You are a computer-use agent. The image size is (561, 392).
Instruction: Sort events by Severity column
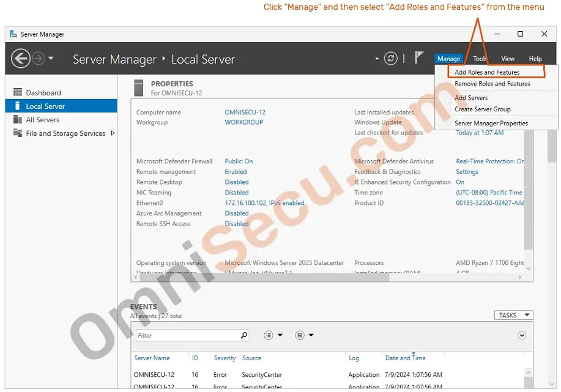225,358
